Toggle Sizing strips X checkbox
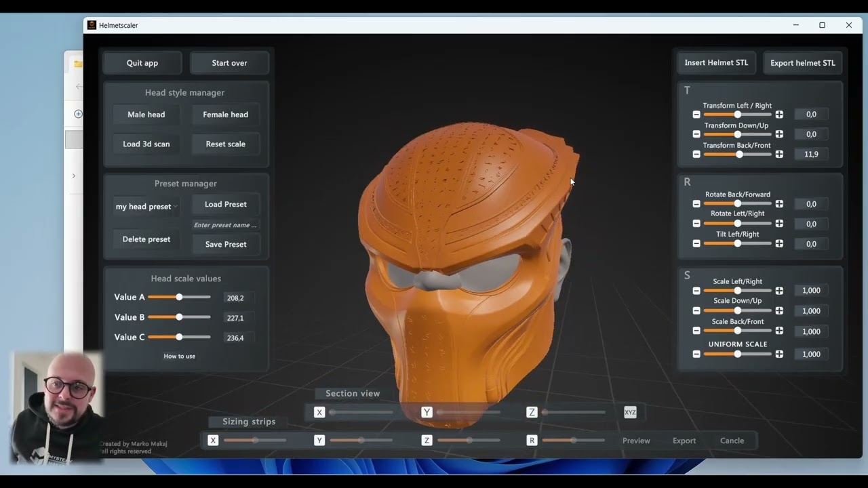 pos(213,441)
